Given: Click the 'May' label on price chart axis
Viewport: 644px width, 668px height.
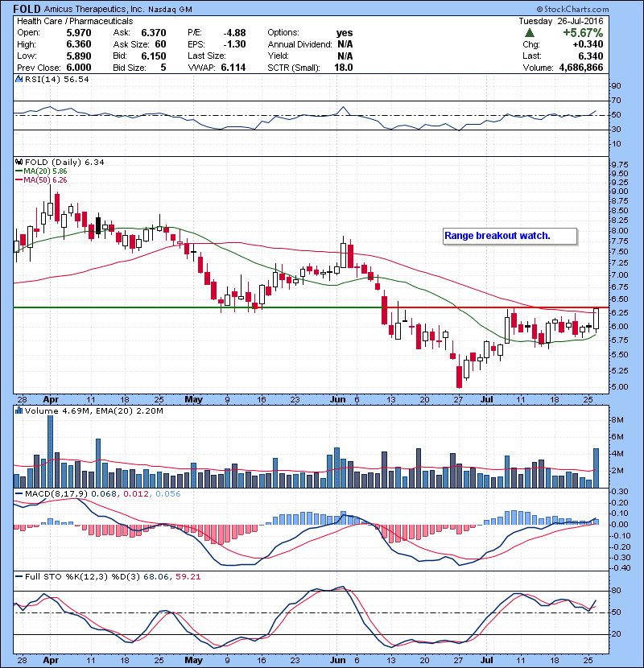Looking at the screenshot, I should coord(193,400).
